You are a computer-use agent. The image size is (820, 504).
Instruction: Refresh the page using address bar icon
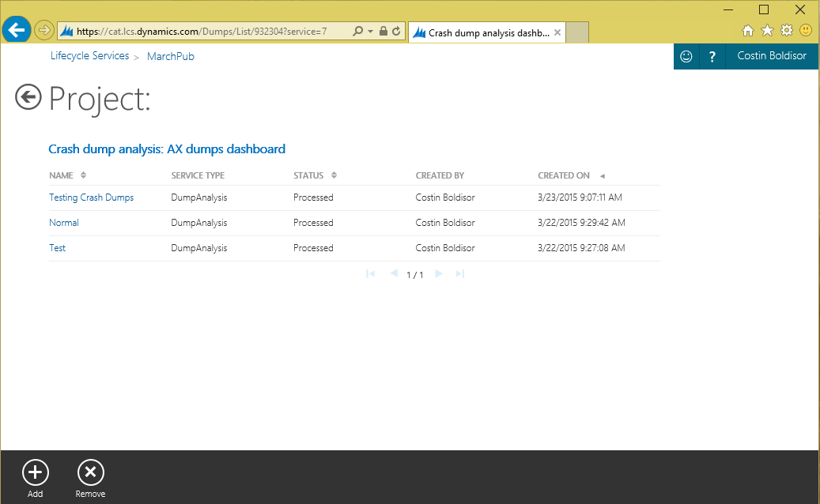point(396,31)
